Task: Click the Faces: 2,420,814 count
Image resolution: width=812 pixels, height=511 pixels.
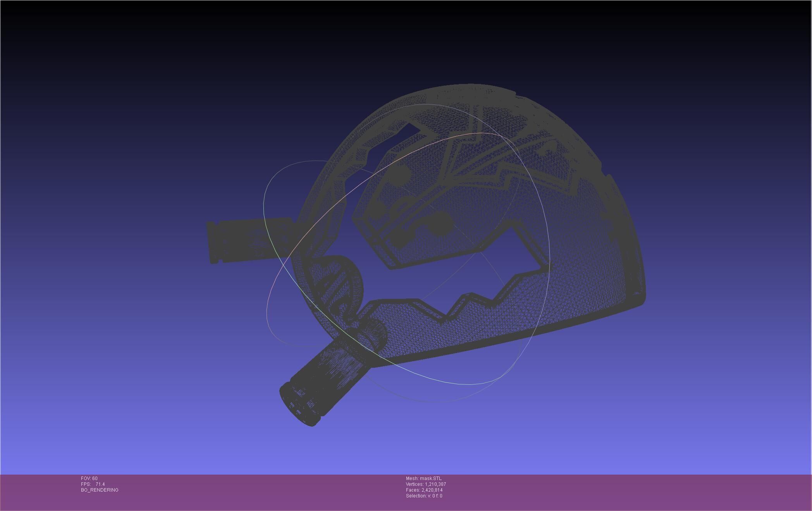Action: point(424,490)
